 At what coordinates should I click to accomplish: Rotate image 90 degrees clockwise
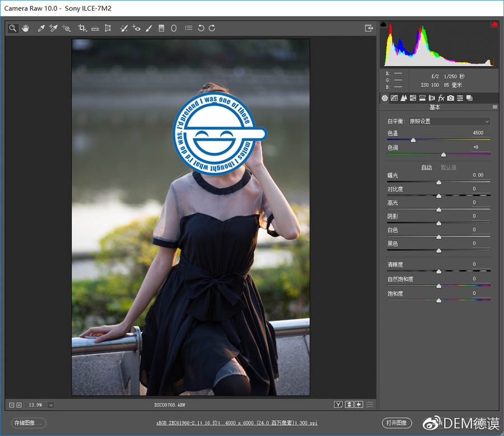212,28
